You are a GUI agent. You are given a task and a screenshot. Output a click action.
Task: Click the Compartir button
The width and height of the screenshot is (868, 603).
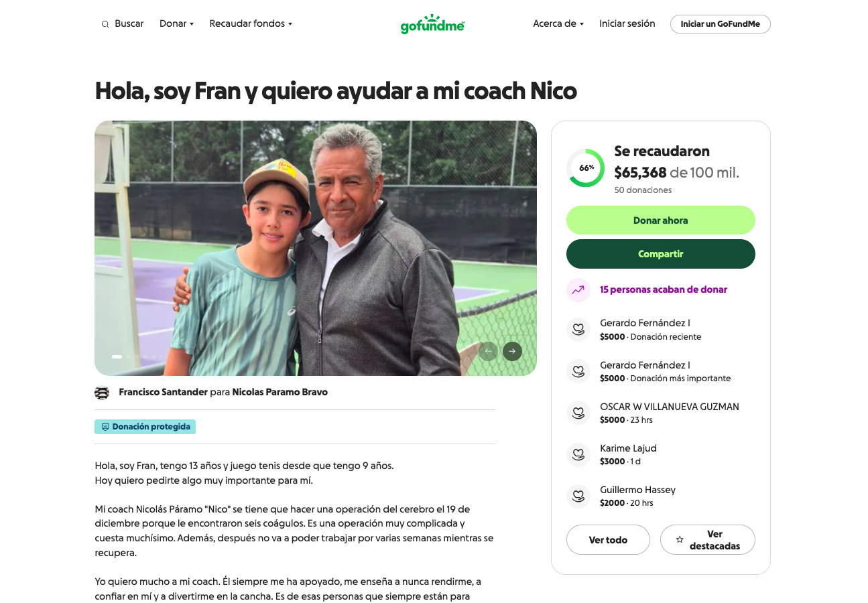click(661, 254)
